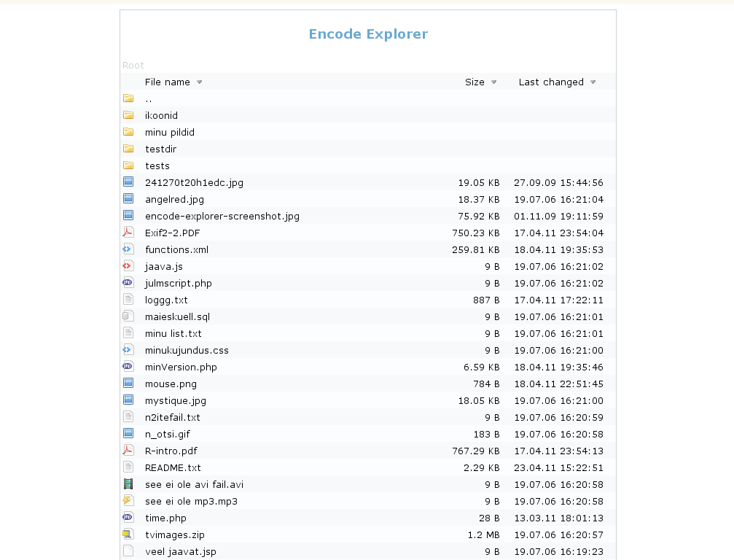Image resolution: width=734 pixels, height=560 pixels.
Task: Click the text file icon beside loggg.txt
Action: click(x=128, y=300)
